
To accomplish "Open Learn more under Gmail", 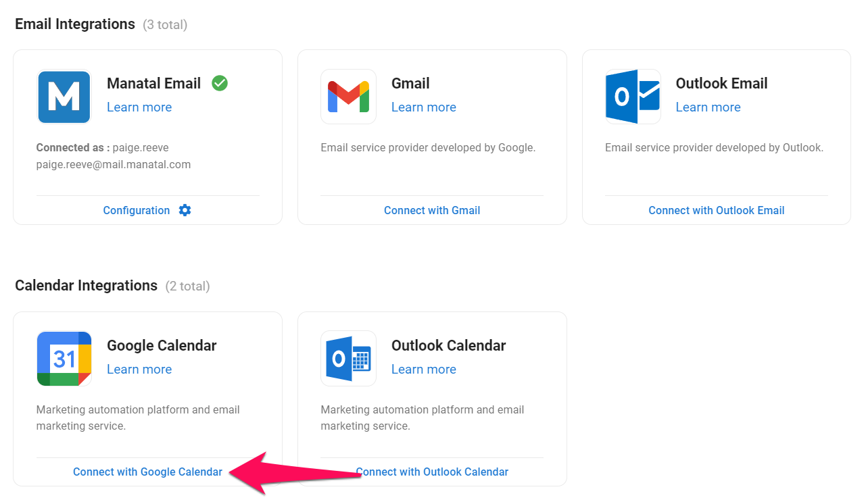I will (x=424, y=107).
